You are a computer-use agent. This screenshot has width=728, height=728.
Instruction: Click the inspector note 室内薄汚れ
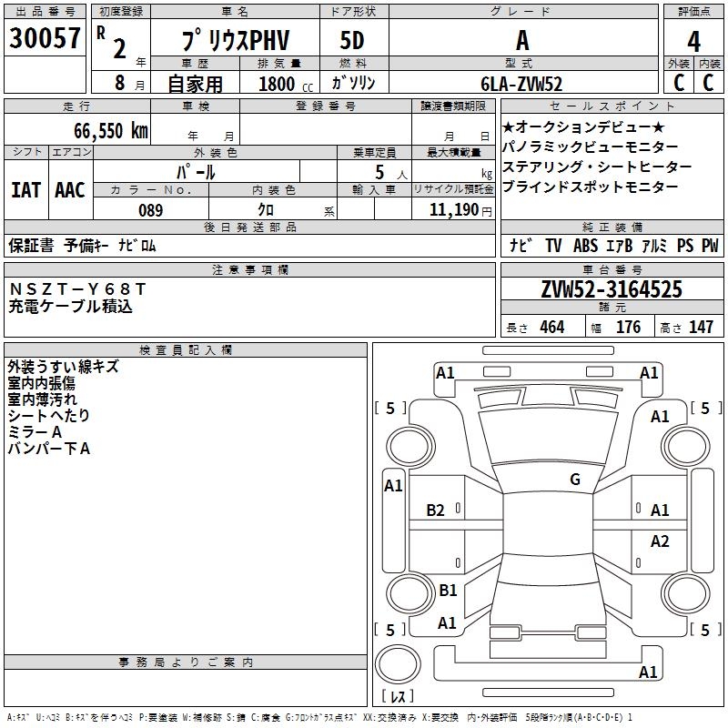coord(42,399)
